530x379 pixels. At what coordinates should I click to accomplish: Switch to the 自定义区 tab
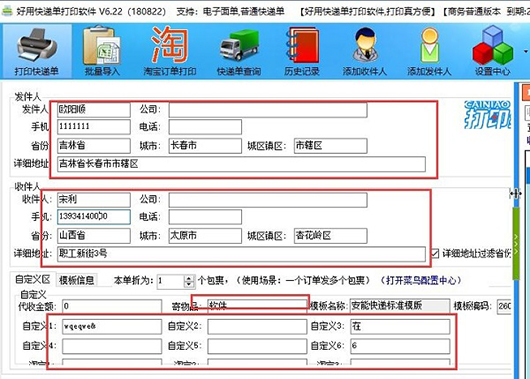tap(32, 280)
